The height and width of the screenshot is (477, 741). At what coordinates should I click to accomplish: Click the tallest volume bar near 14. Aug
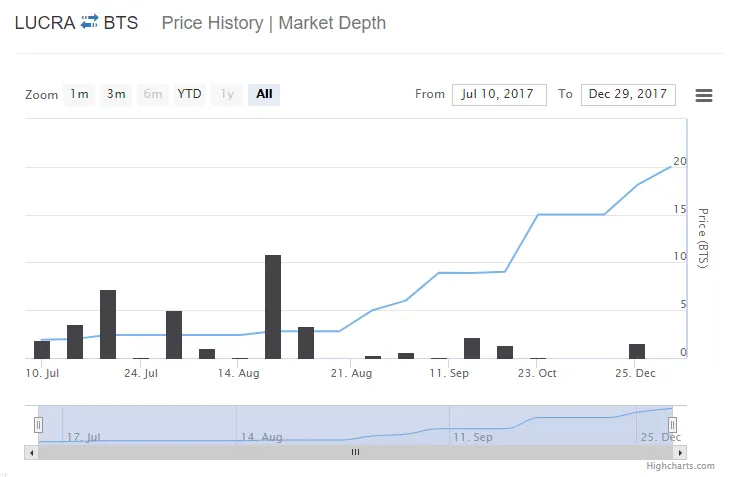coord(273,307)
